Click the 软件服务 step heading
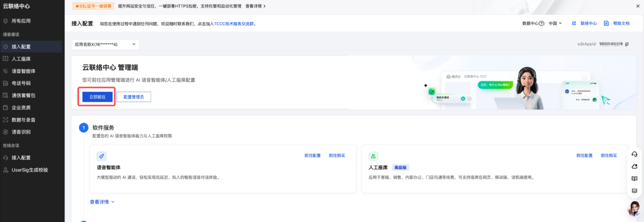The width and height of the screenshot is (644, 222). 103,128
